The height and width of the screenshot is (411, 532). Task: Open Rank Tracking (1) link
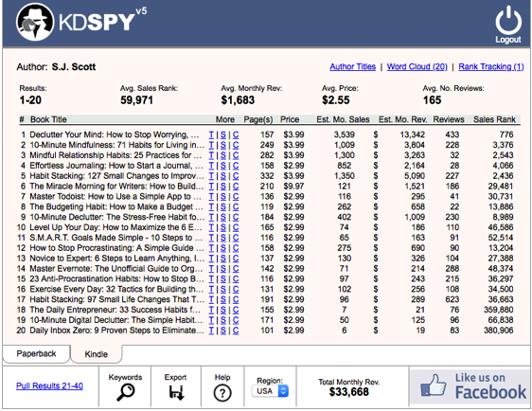click(491, 66)
